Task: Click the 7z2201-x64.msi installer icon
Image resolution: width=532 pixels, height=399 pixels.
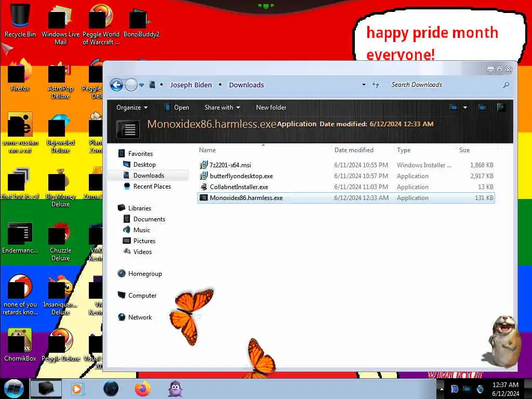Action: pyautogui.click(x=204, y=165)
